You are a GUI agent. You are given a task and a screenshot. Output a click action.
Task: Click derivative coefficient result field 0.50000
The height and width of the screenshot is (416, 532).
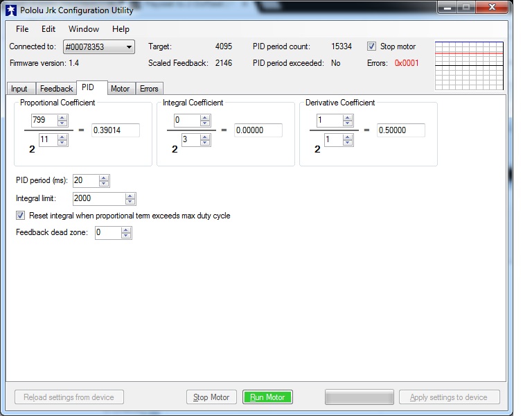click(401, 130)
